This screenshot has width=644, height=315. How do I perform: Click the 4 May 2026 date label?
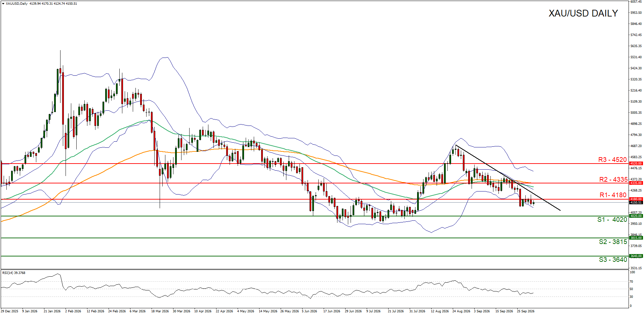[245, 311]
